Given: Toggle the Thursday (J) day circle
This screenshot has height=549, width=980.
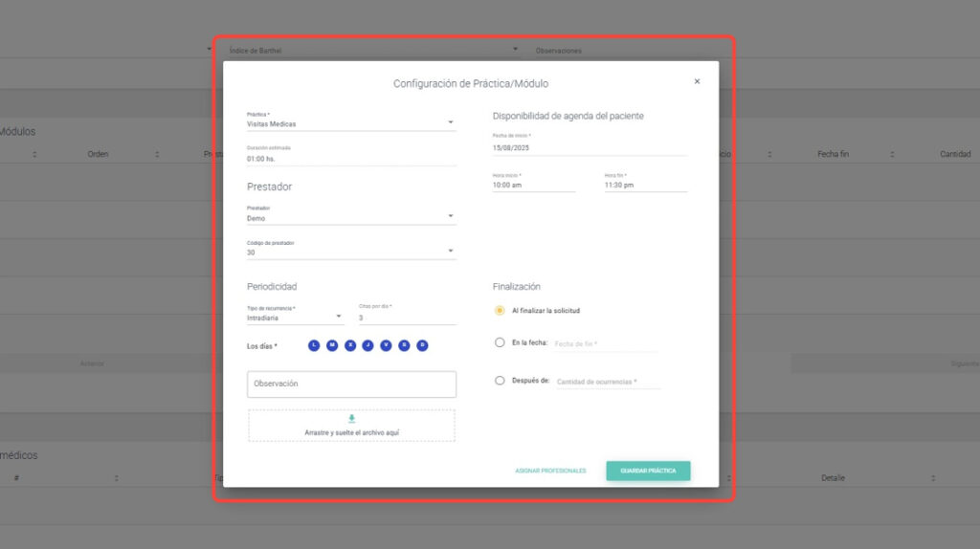Looking at the screenshot, I should coord(368,345).
